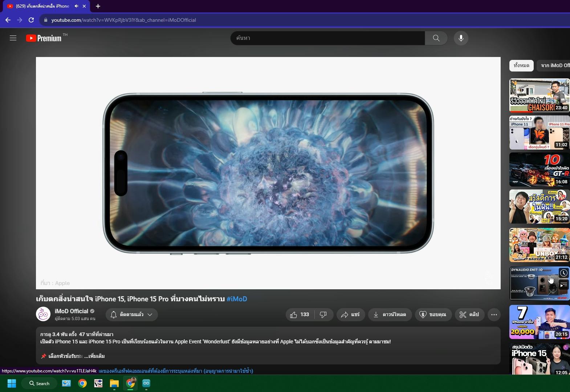Reload the page with refresh icon
This screenshot has width=570, height=392.
tap(31, 20)
